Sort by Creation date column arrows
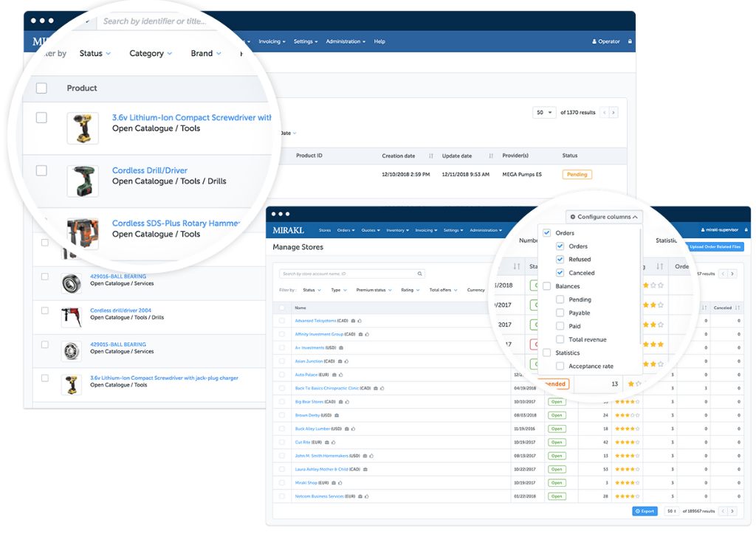 click(431, 156)
